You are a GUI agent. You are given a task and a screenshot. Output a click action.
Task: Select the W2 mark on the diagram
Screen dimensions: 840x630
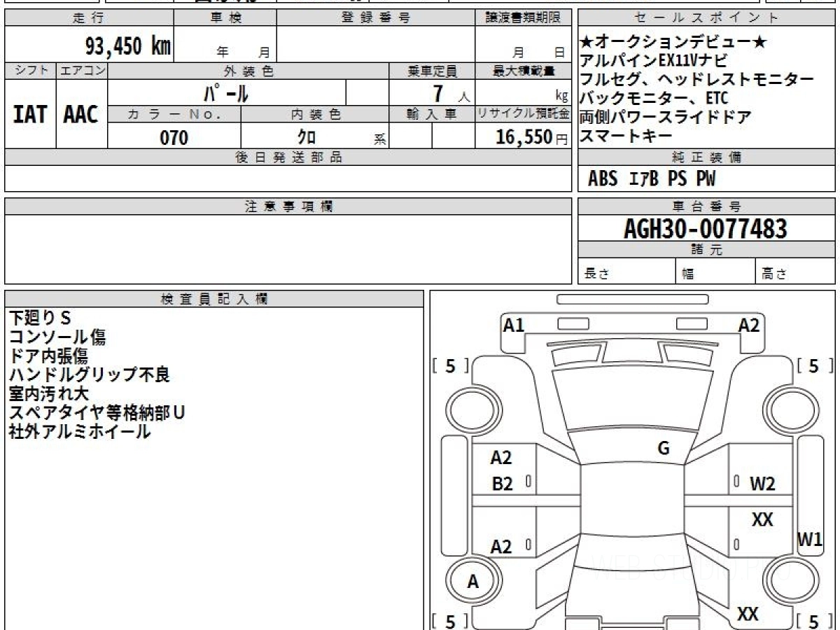pyautogui.click(x=762, y=484)
